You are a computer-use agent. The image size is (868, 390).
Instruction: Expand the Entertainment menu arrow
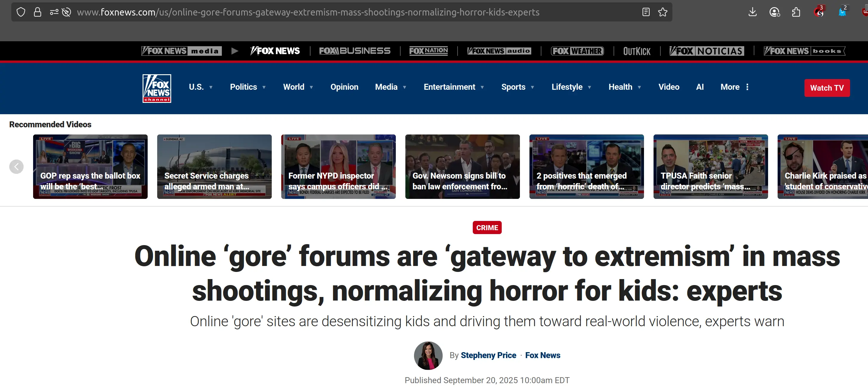coord(482,87)
